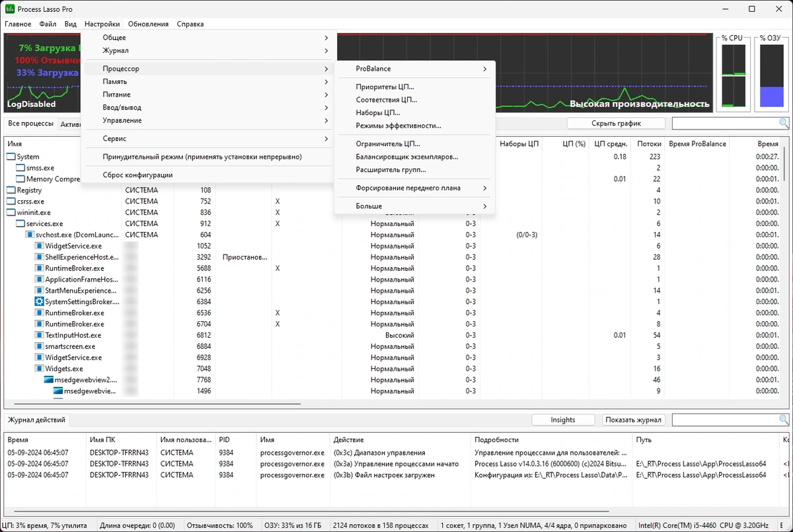Screen dimensions: 793x532
Task: Open the Файл menu
Action: click(x=48, y=24)
